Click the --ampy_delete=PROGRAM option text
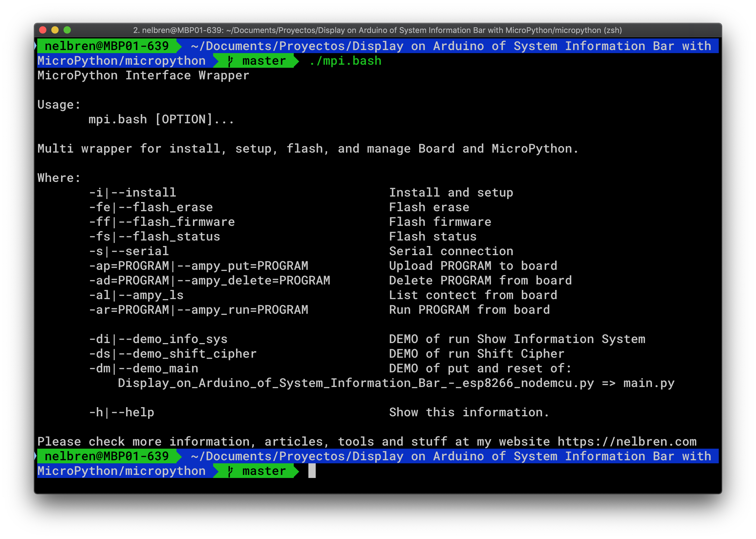 (x=253, y=281)
